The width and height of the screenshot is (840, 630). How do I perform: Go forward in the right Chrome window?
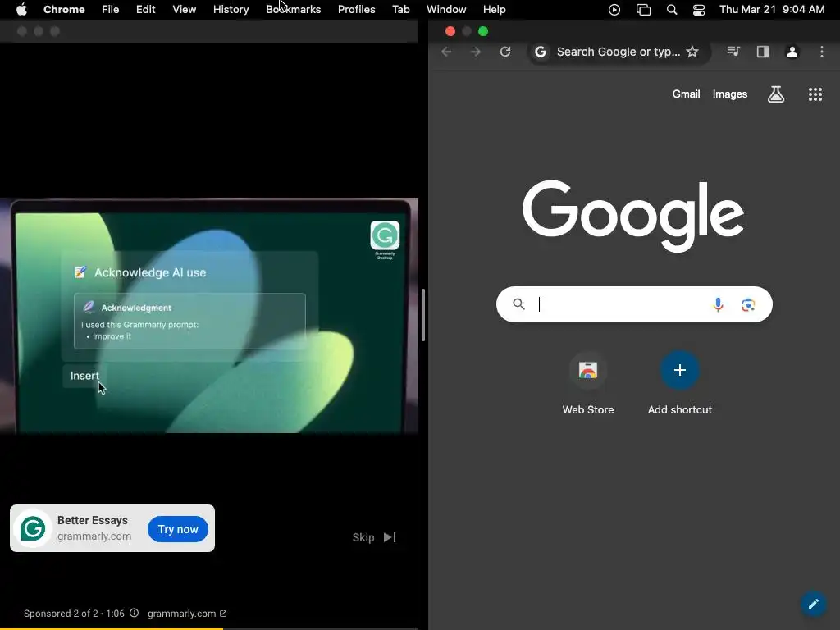point(475,52)
